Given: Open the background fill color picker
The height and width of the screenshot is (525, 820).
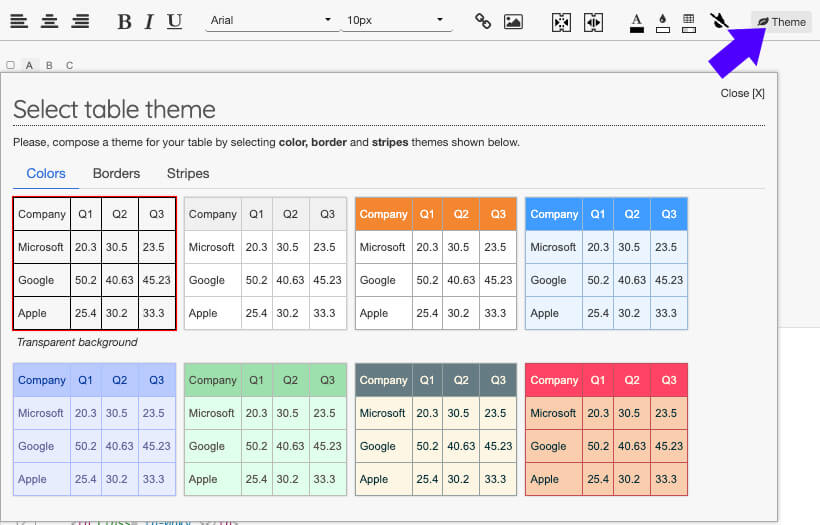Looking at the screenshot, I should pyautogui.click(x=663, y=23).
